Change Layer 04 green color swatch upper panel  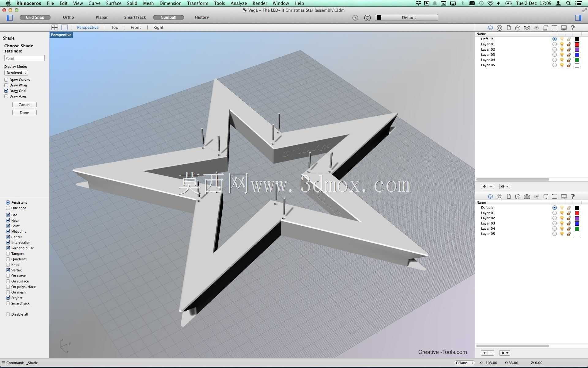[577, 60]
